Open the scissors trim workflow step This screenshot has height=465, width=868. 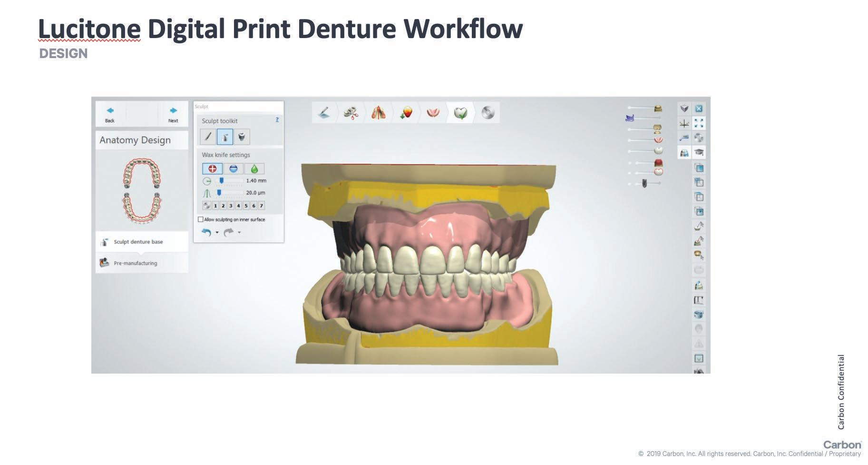coord(351,113)
